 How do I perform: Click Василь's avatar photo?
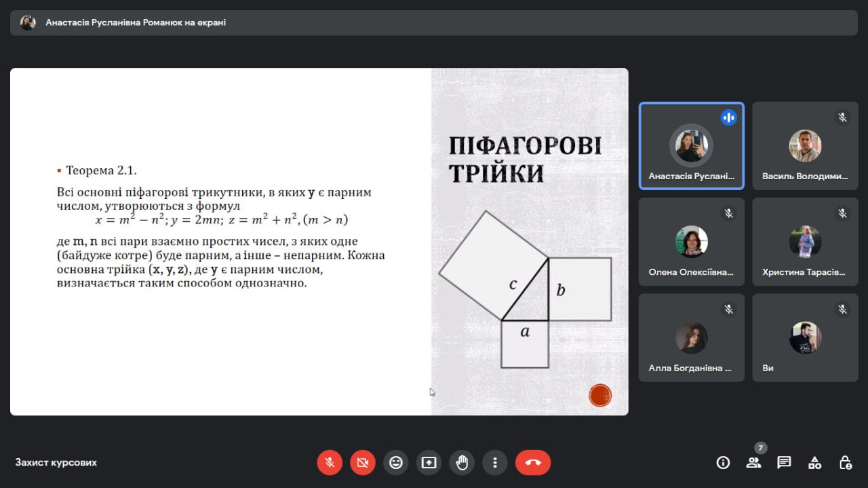pyautogui.click(x=805, y=145)
